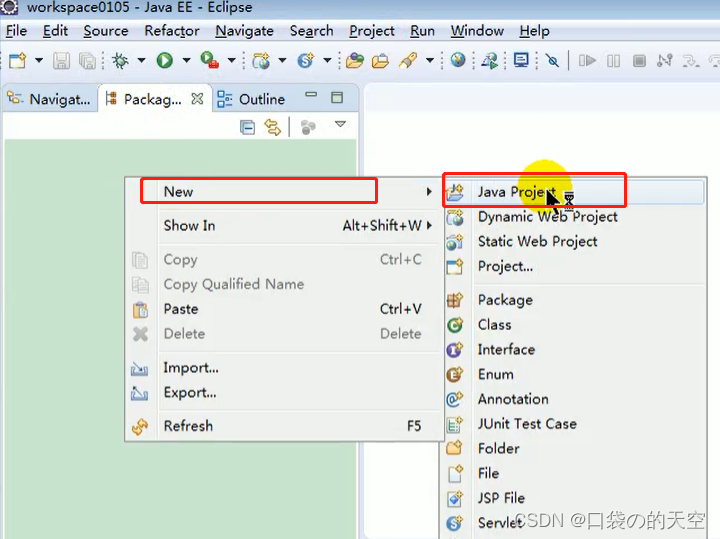Click the New Dynamic Web Project toolbar icon
The image size is (720, 539).
tap(261, 61)
